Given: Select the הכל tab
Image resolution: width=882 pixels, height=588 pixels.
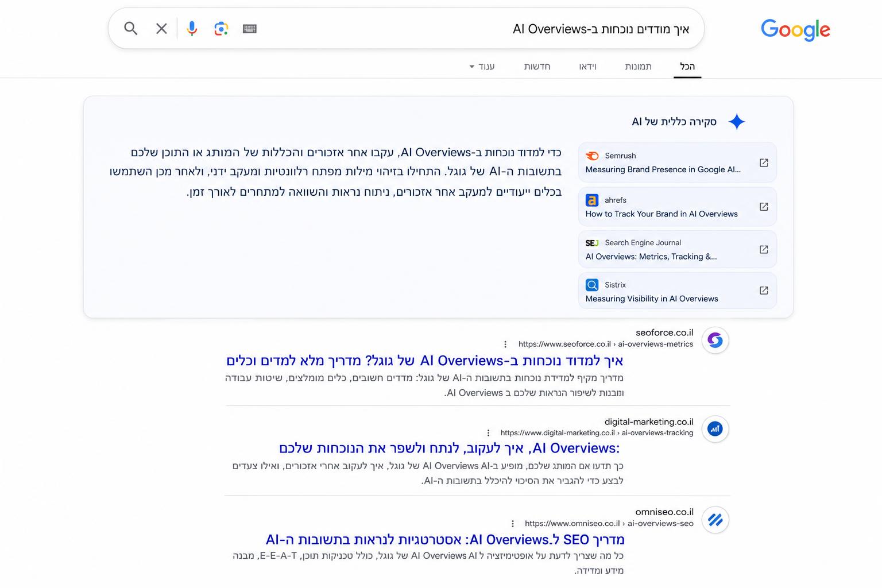Looking at the screenshot, I should (x=687, y=67).
